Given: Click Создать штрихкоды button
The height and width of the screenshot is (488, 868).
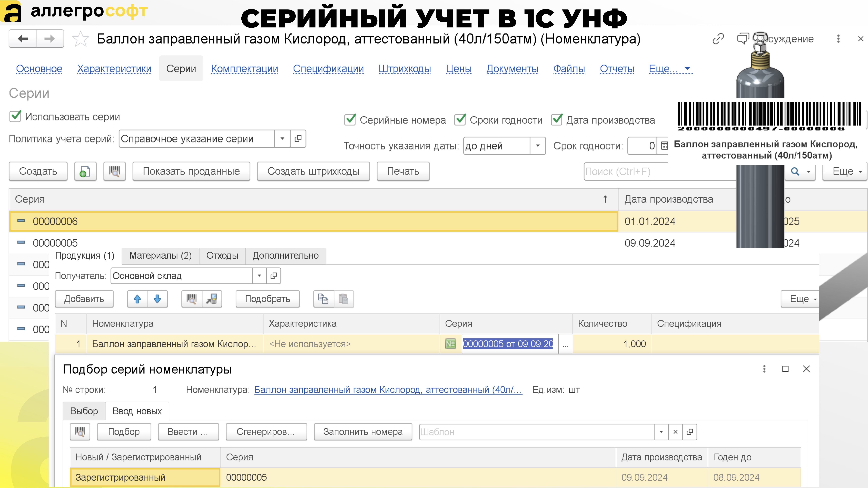Looking at the screenshot, I should coord(313,171).
